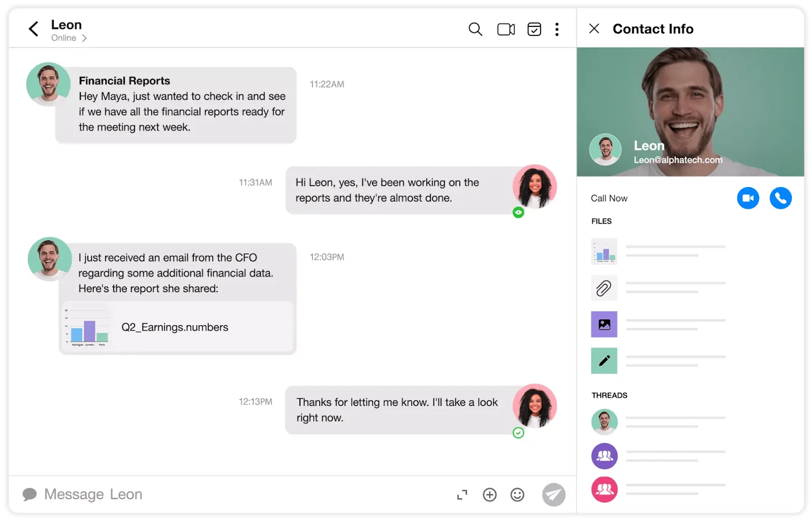This screenshot has height=521, width=812.
Task: Click the Message Leon input field
Action: click(233, 495)
